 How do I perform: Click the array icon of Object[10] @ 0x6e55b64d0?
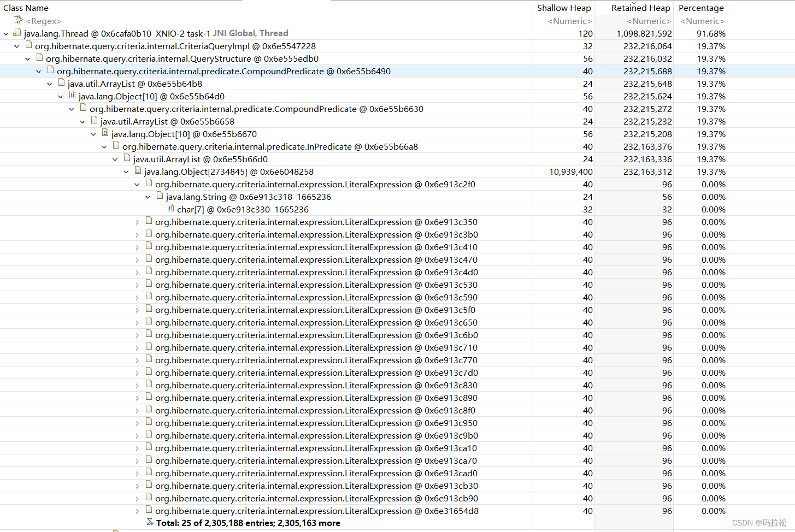(x=72, y=96)
